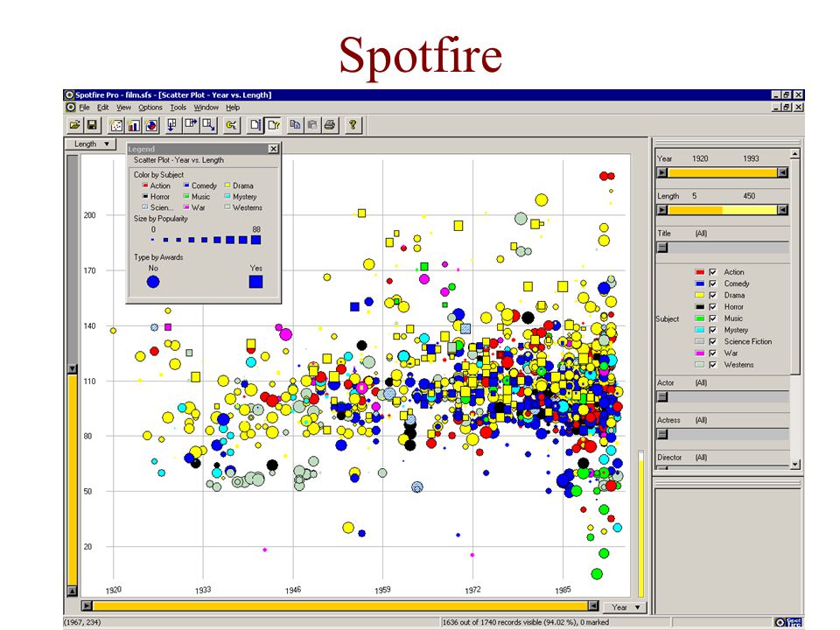This screenshot has height=630, width=840.
Task: Open Help via the question mark icon
Action: tap(353, 125)
